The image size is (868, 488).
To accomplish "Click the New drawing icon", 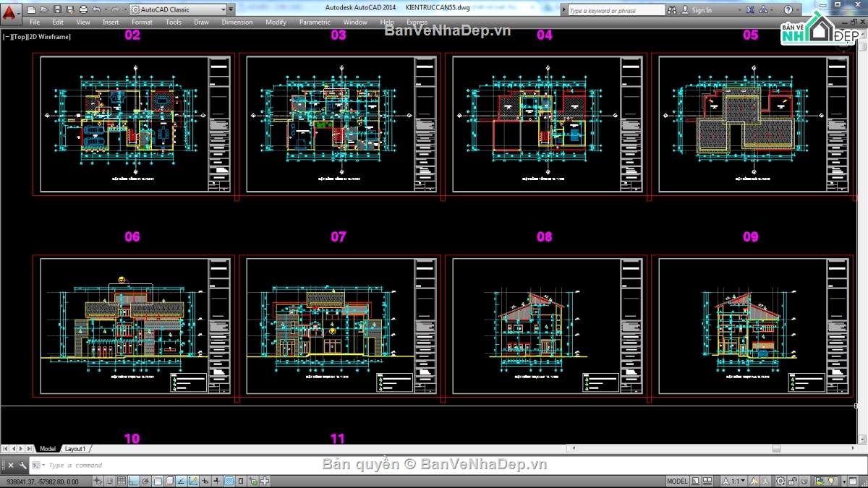I will pos(32,10).
